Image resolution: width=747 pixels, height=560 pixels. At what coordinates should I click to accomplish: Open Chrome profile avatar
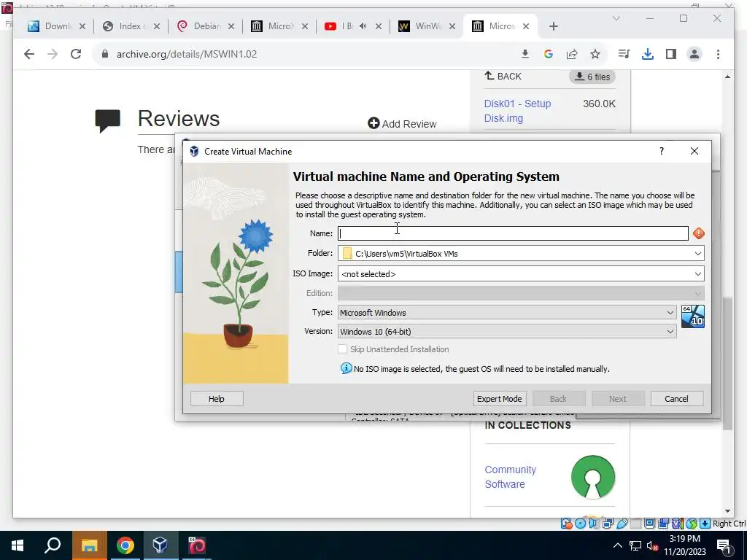point(694,54)
